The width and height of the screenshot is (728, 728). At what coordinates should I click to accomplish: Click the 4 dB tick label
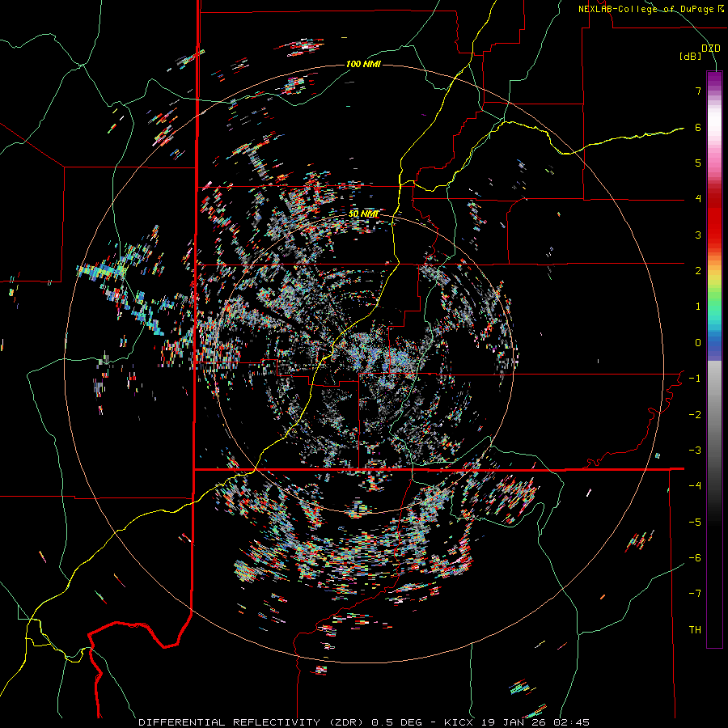tap(698, 199)
